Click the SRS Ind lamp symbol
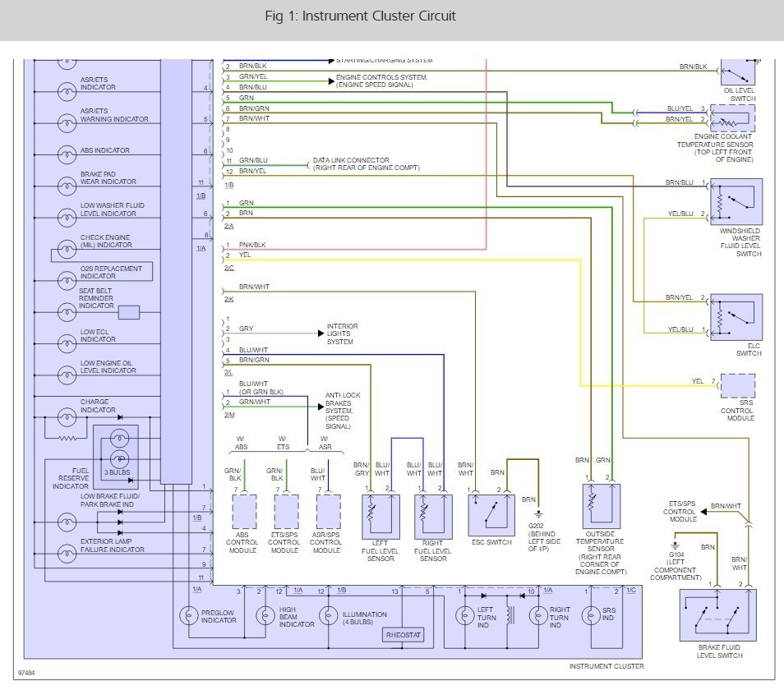784x690 pixels. pos(592,615)
